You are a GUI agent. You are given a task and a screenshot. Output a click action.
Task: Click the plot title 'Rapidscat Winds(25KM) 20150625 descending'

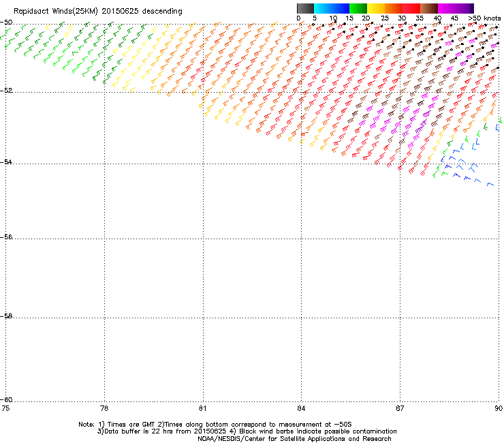click(97, 12)
